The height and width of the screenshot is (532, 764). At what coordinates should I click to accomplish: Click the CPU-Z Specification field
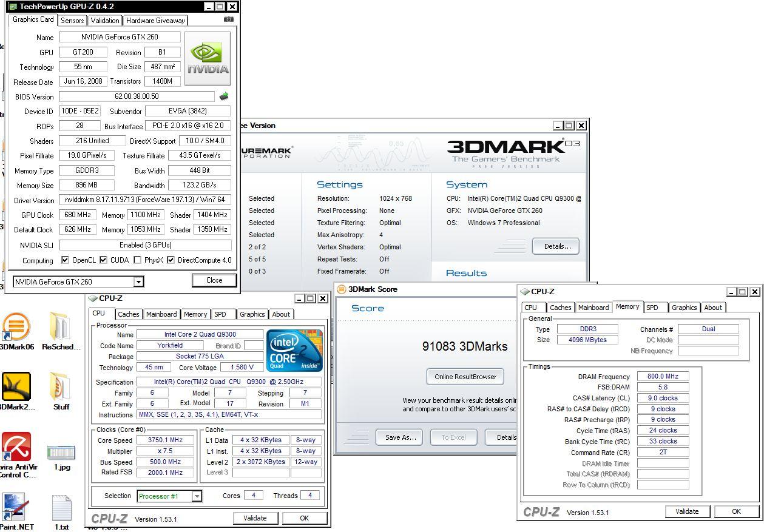pyautogui.click(x=229, y=382)
